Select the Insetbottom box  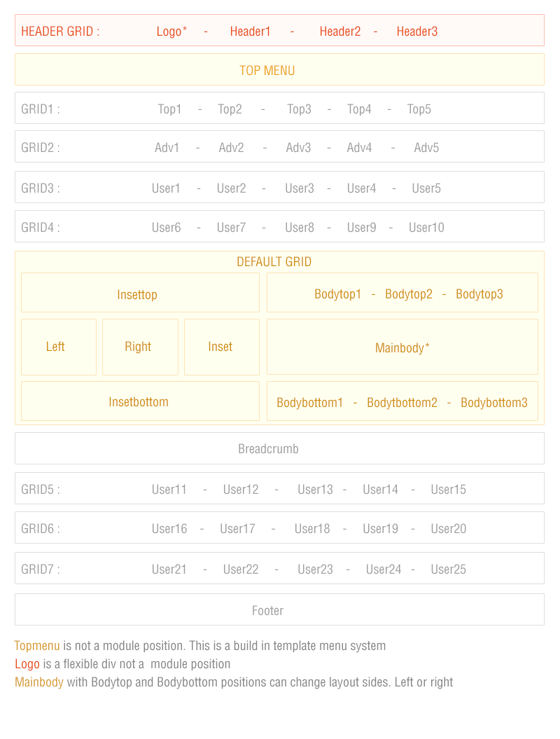(139, 402)
